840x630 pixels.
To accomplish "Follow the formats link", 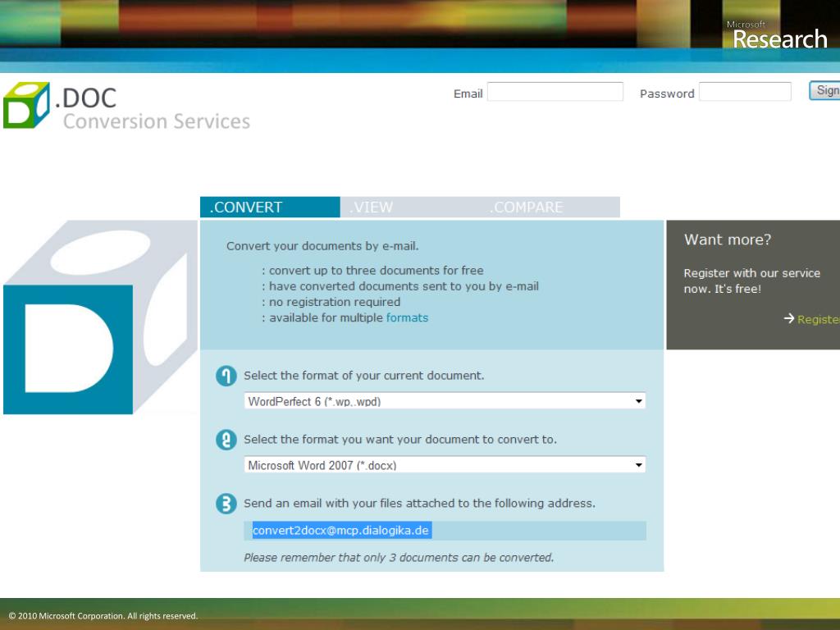I will pyautogui.click(x=407, y=317).
